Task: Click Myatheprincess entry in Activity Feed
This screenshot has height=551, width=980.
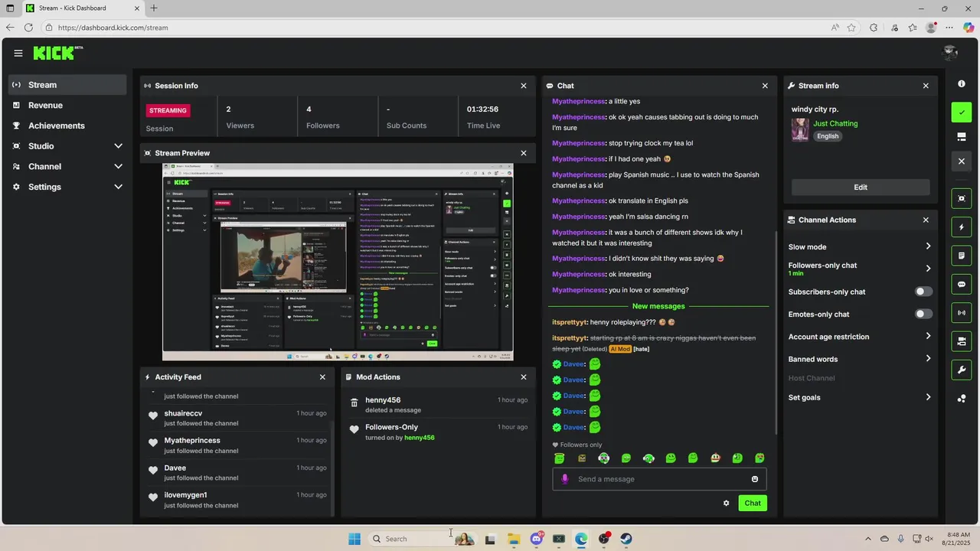Action: pyautogui.click(x=237, y=445)
